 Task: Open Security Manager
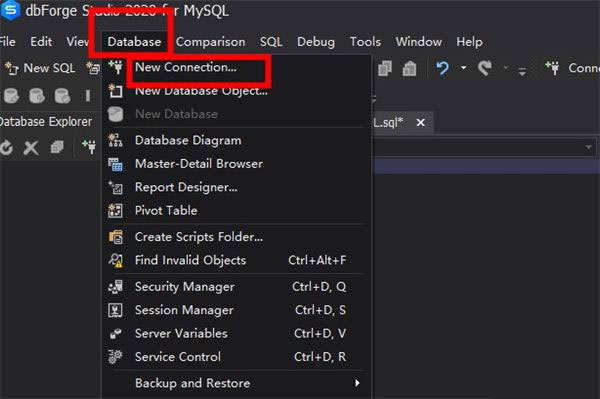(x=185, y=287)
